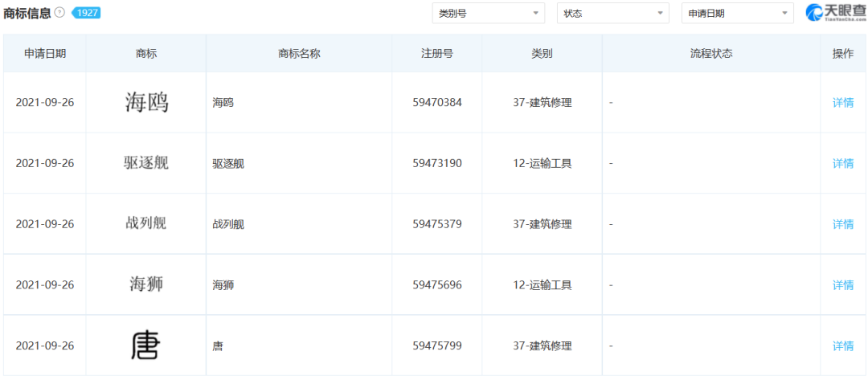Click trademark name 唐 in name column
The height and width of the screenshot is (380, 868).
click(218, 346)
